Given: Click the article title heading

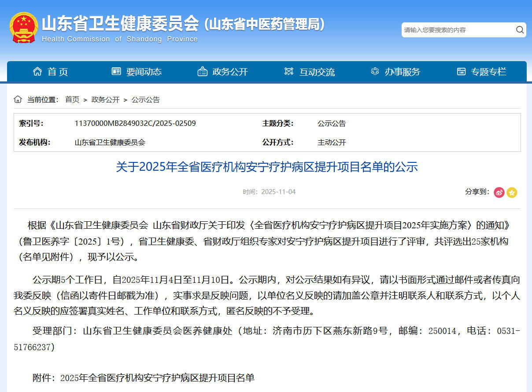Looking at the screenshot, I should (266, 167).
